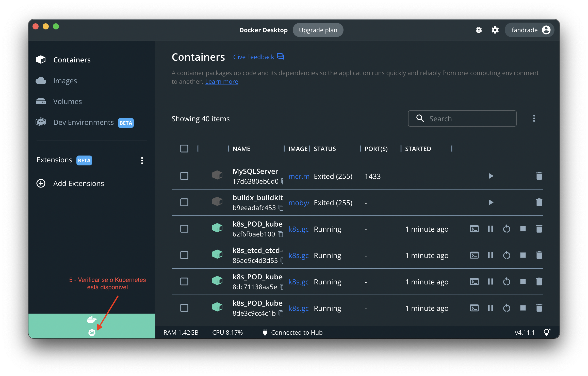
Task: Delete container 62f6fbaeb100
Action: pos(539,229)
